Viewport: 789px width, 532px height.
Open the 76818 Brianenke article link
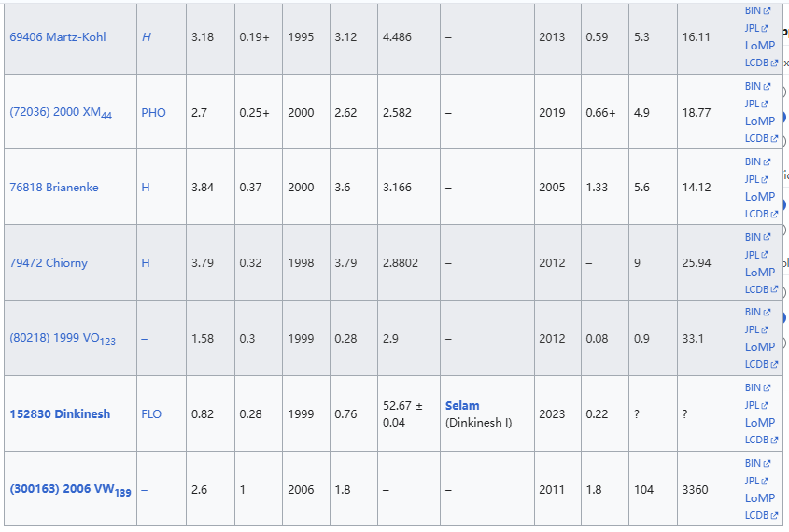(54, 188)
